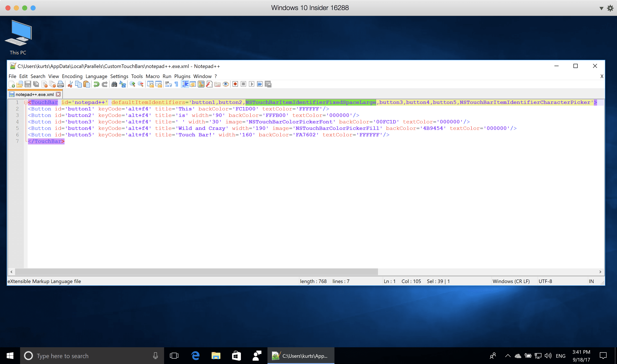Click the Folder as Workspace icon

(217, 84)
